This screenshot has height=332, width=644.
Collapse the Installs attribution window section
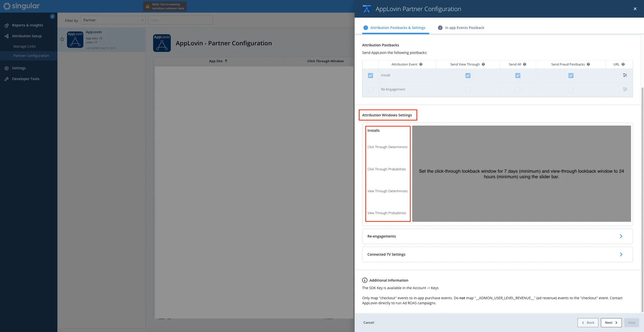[x=374, y=130]
